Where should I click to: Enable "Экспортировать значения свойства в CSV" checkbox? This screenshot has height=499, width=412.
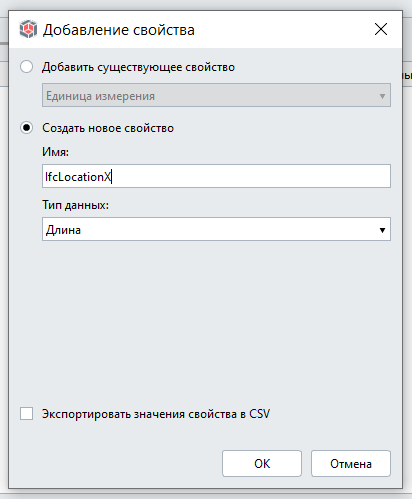26,414
